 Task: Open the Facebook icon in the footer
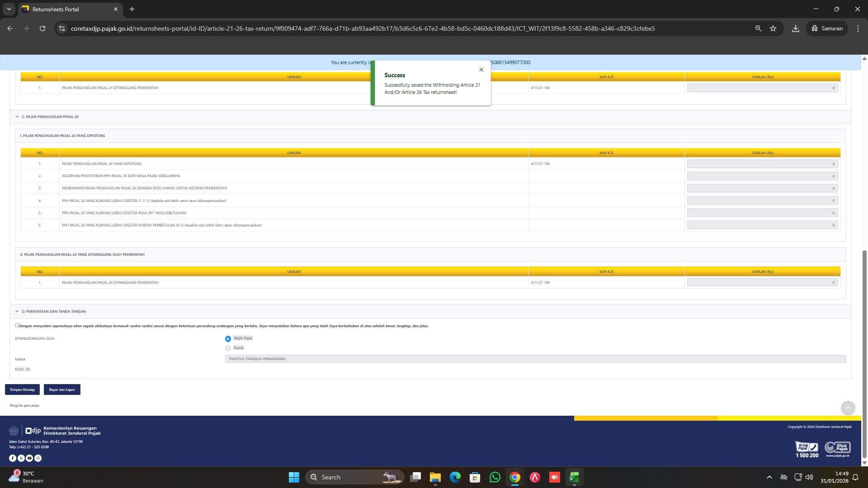(12, 458)
